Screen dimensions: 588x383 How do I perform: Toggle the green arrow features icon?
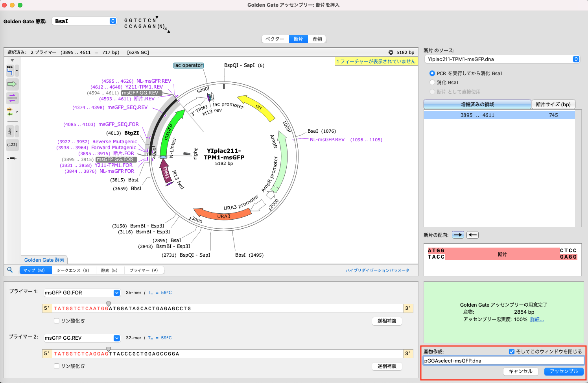coord(12,84)
